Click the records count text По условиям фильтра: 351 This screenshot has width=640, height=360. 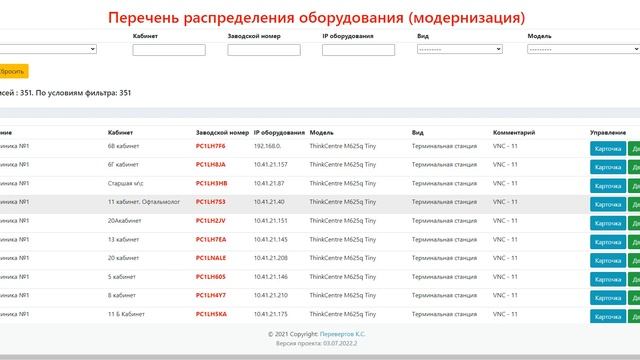pos(83,93)
